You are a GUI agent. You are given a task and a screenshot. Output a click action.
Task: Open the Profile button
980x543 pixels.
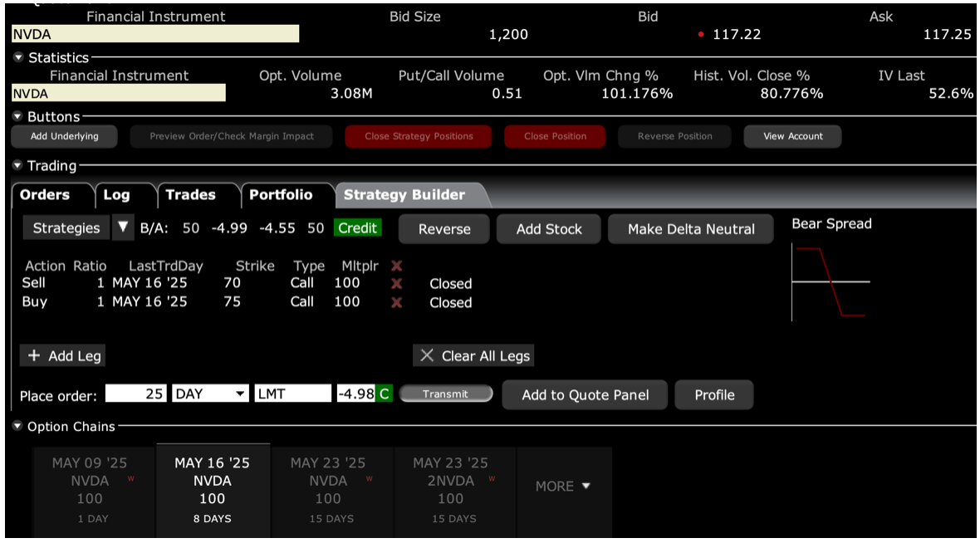click(714, 395)
